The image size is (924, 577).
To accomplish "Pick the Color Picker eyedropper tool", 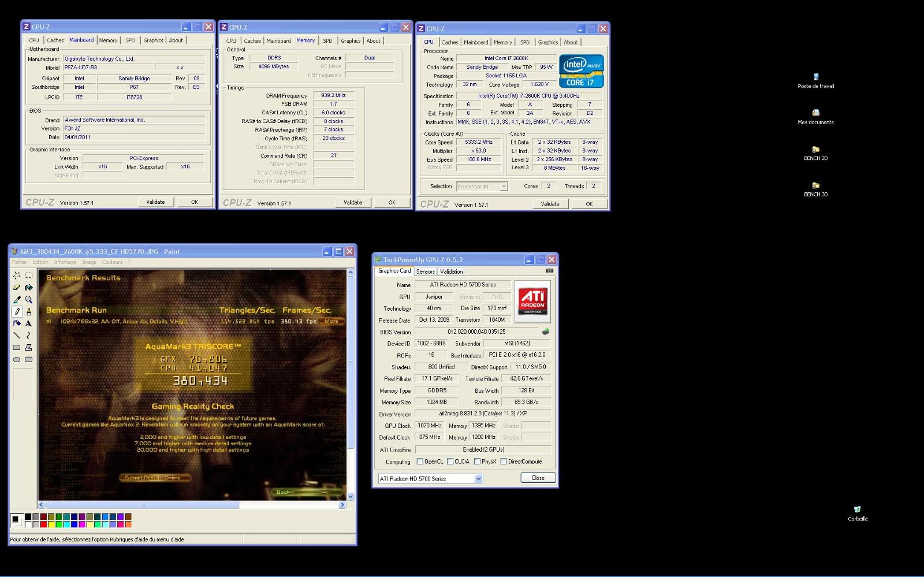I will pos(17,300).
